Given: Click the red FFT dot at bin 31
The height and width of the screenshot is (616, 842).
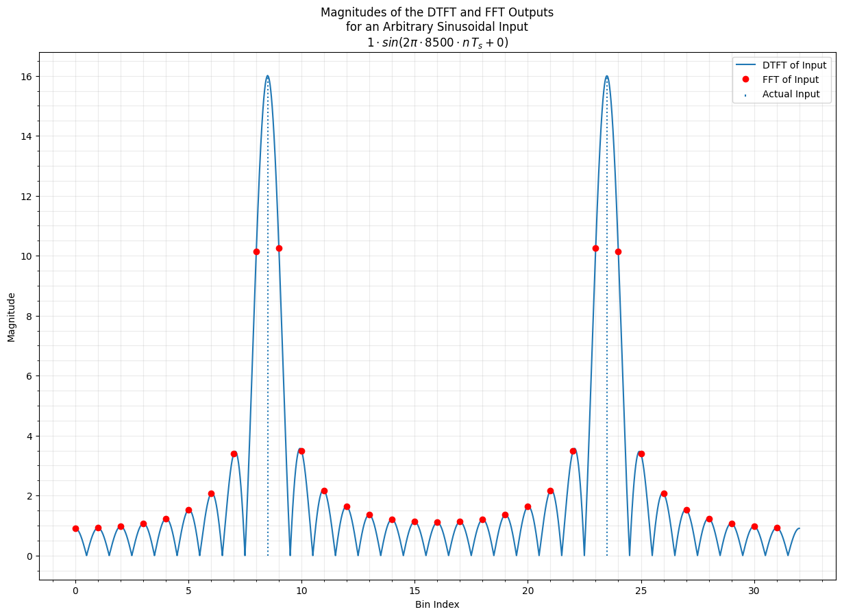Looking at the screenshot, I should click(x=777, y=528).
